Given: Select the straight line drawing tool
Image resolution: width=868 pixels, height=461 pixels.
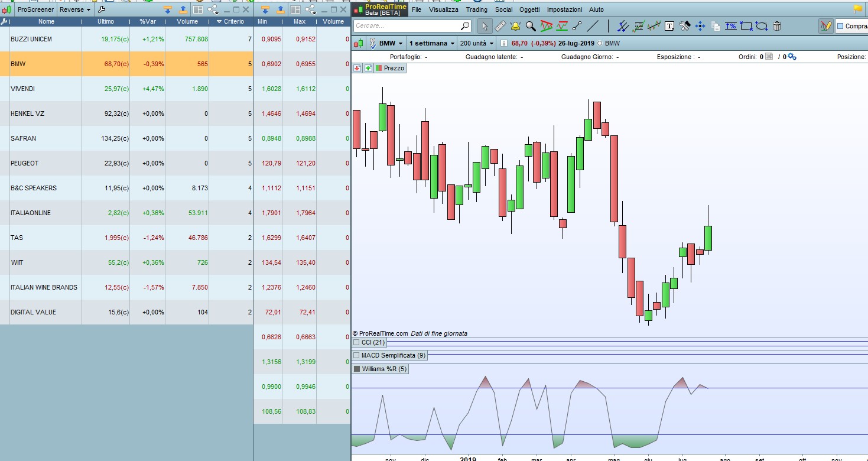Looking at the screenshot, I should pyautogui.click(x=593, y=26).
